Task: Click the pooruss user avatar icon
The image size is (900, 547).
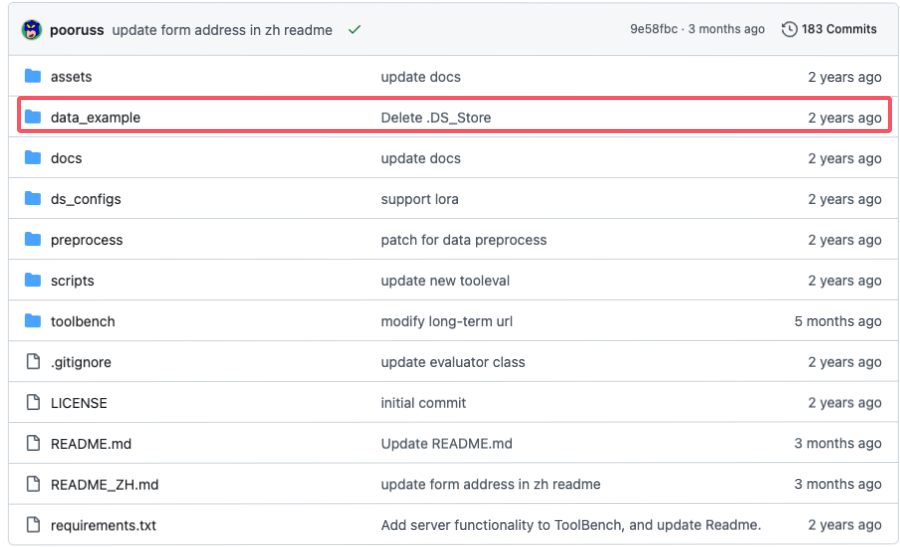Action: 32,29
